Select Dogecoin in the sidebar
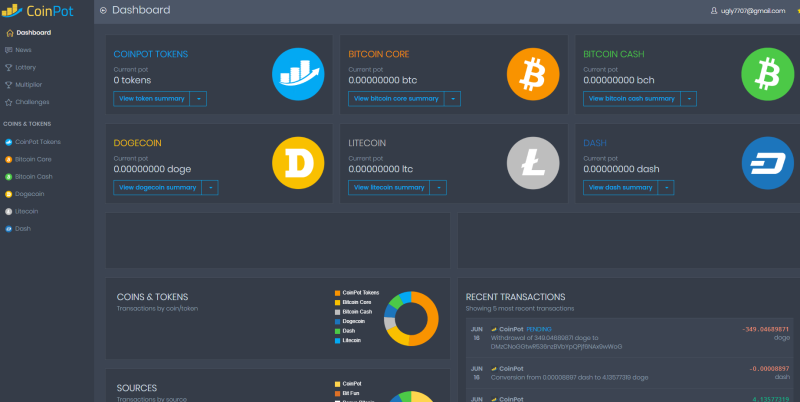Image resolution: width=800 pixels, height=402 pixels. [x=30, y=194]
